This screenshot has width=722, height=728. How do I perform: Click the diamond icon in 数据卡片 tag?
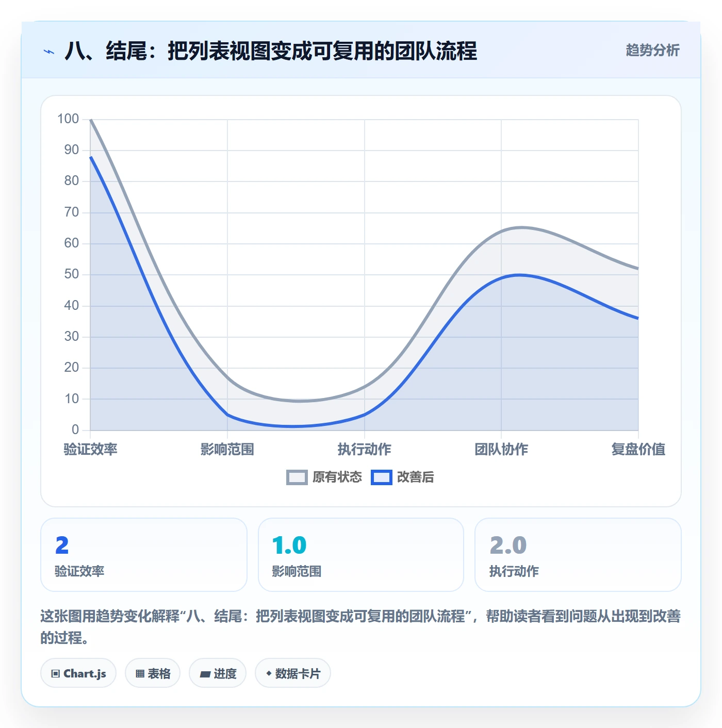click(269, 673)
